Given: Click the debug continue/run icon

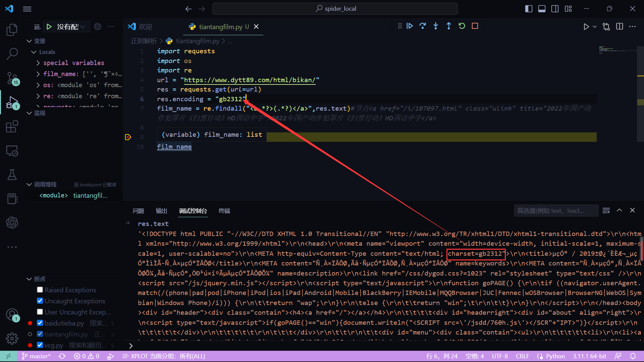Looking at the screenshot, I should (x=410, y=26).
